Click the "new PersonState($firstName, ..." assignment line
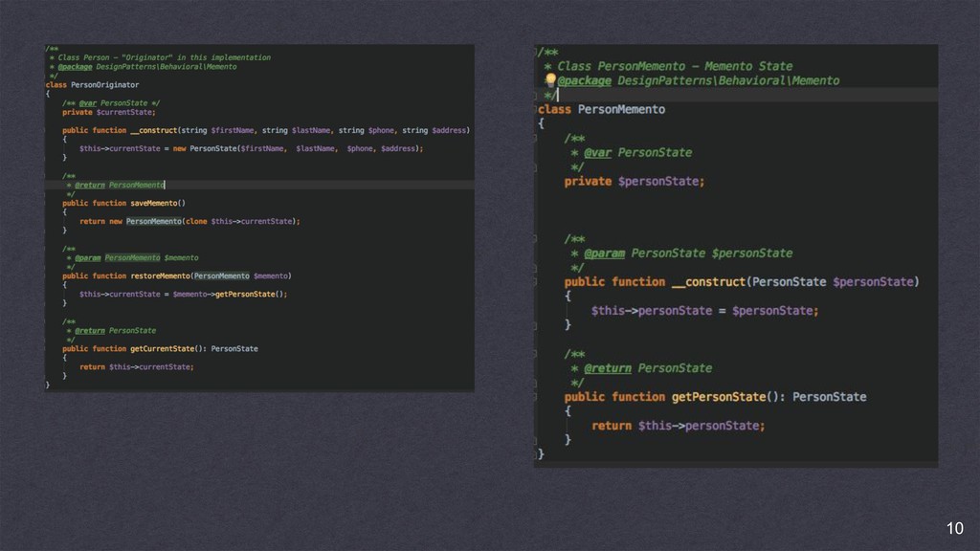The height and width of the screenshot is (551, 980). 252,148
